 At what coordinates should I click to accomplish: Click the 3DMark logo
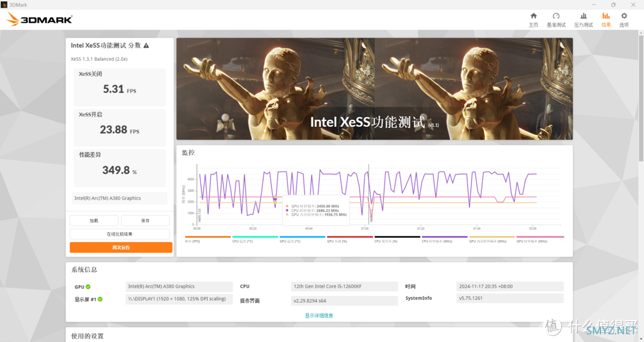39,19
